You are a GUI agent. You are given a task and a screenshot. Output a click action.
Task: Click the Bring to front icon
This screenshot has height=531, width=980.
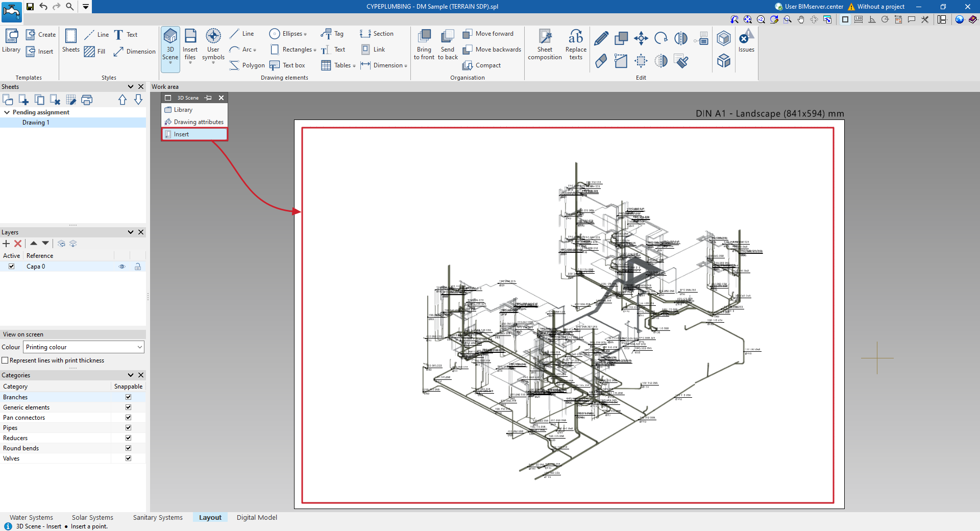[x=424, y=44]
